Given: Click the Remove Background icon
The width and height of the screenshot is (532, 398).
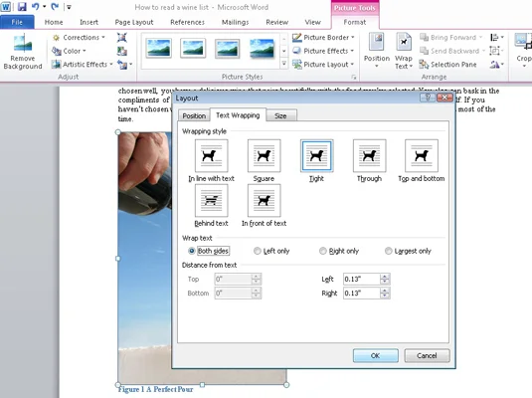Looking at the screenshot, I should click(x=23, y=43).
